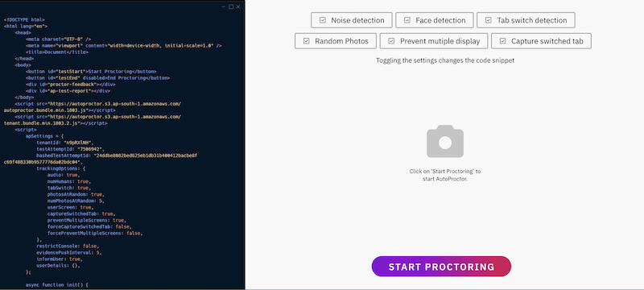Click the 'ap-test-report' div code line
This screenshot has height=290, width=644.
(x=68, y=91)
